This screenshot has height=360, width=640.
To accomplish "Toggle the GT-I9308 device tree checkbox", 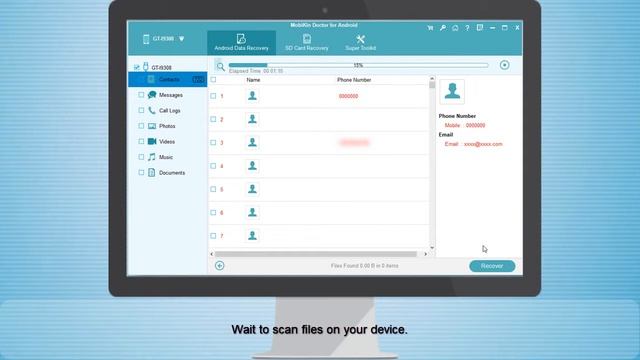I will [137, 67].
